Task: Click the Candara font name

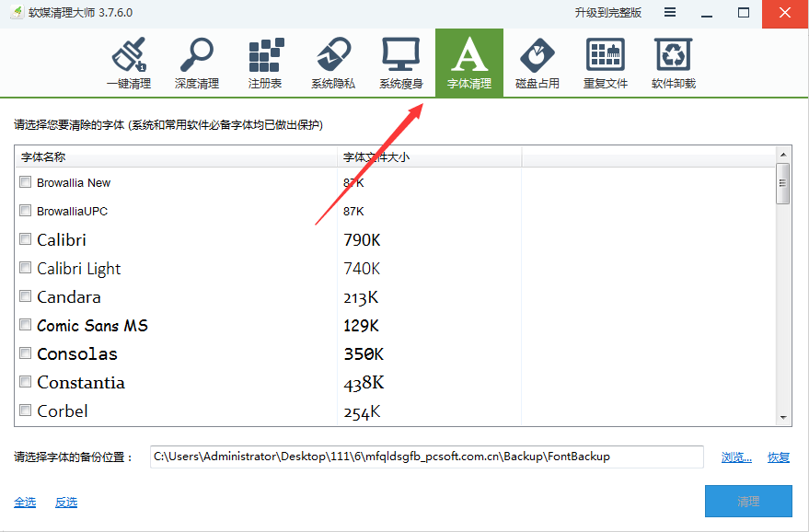Action: 69,297
